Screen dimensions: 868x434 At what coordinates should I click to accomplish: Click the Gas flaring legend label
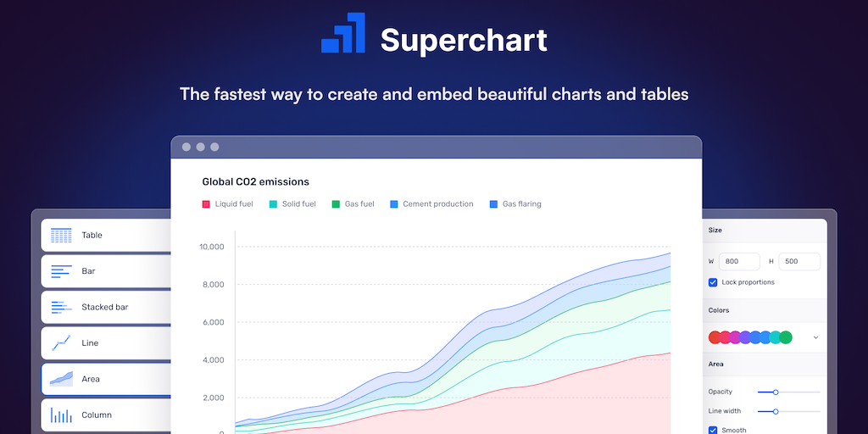click(521, 204)
